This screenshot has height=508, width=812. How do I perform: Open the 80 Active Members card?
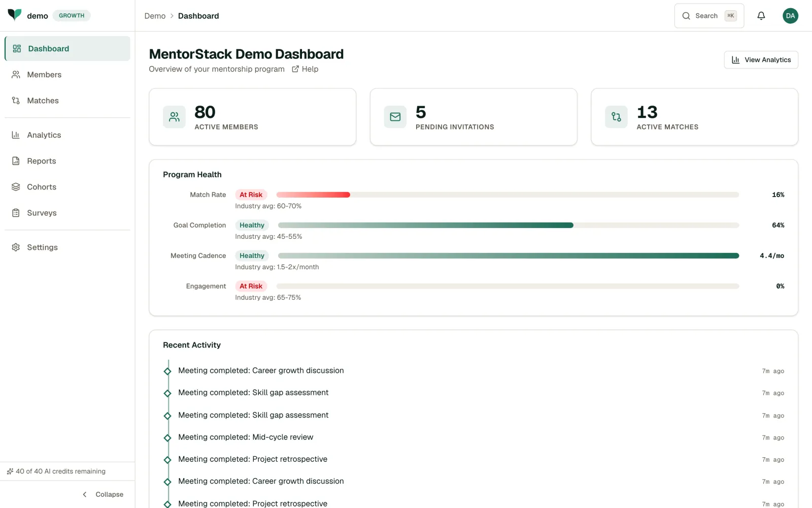[x=252, y=117]
